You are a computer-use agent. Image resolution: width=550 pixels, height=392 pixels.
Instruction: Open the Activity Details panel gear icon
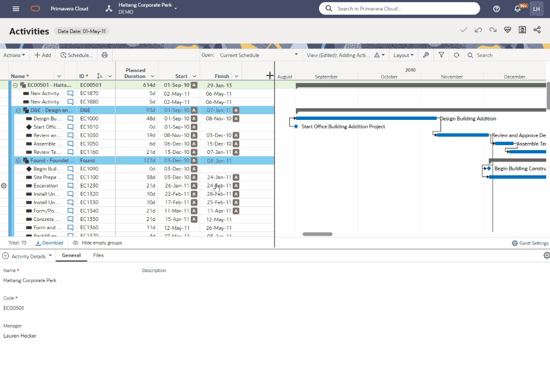[x=547, y=256]
